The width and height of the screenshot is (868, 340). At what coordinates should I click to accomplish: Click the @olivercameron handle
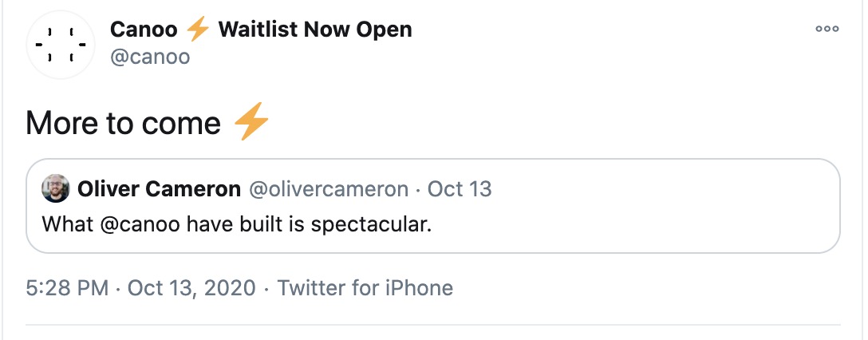(329, 189)
